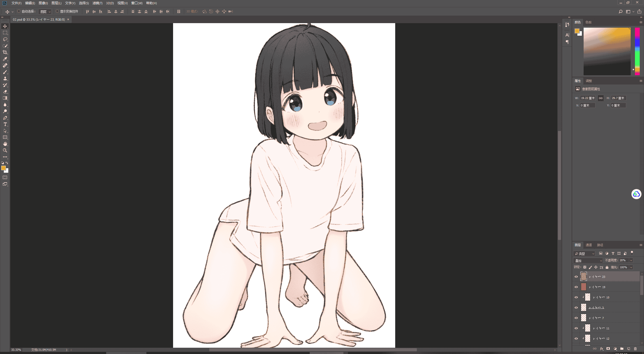This screenshot has height=354, width=644.
Task: Select the Healing Brush tool
Action: pyautogui.click(x=5, y=65)
